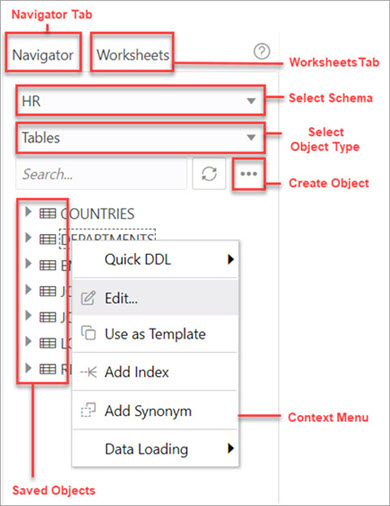Expand the DEPARTMENTS table node
Viewport: 390px width, 506px height.
28,238
